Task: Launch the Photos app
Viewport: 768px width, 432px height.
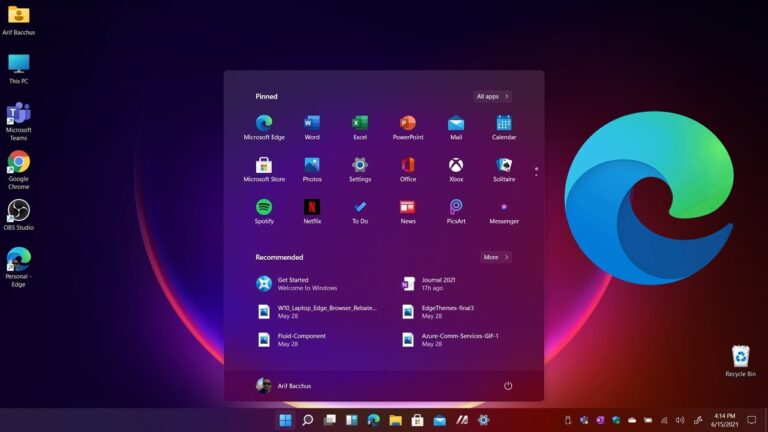Action: click(312, 169)
